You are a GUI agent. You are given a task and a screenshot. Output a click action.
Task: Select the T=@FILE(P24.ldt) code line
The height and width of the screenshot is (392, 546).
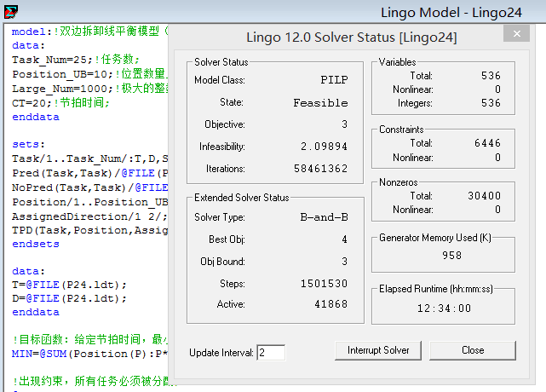68,285
